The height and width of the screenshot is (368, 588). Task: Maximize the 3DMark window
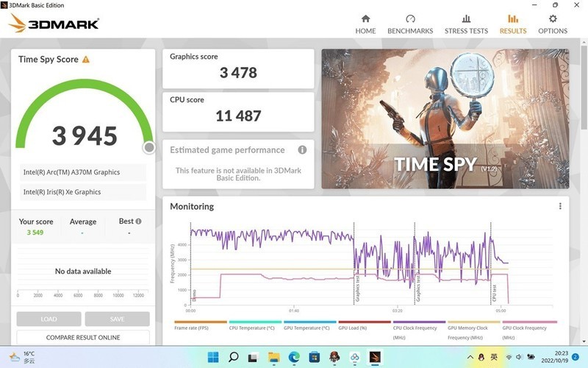click(x=555, y=5)
